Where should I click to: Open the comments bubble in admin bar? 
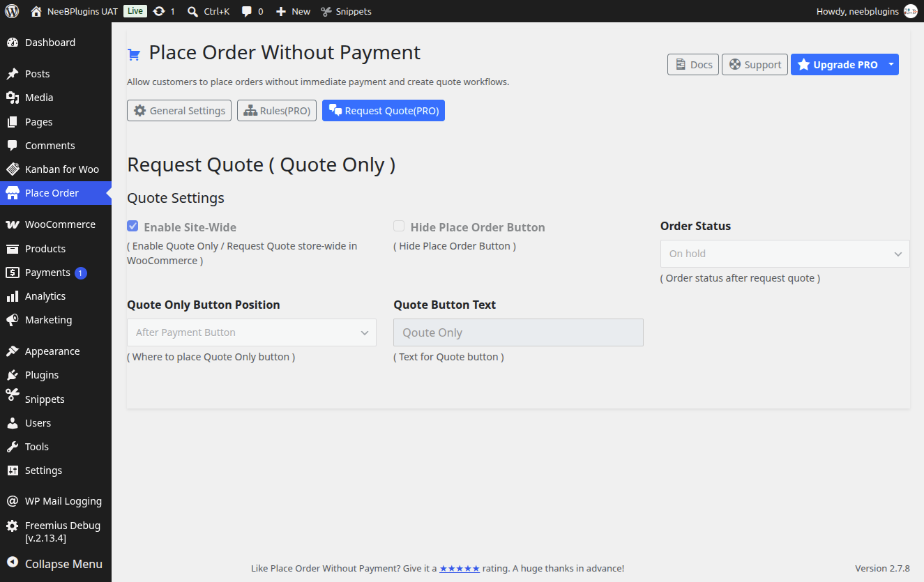point(246,11)
